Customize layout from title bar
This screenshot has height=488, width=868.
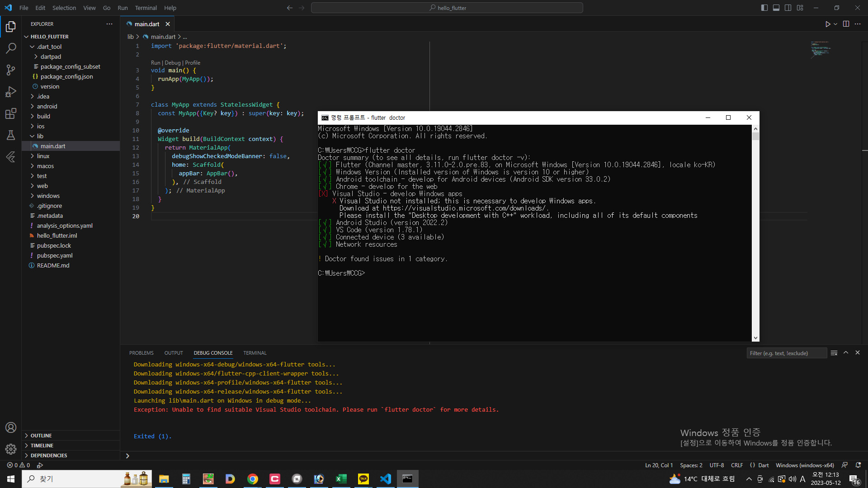coord(800,8)
